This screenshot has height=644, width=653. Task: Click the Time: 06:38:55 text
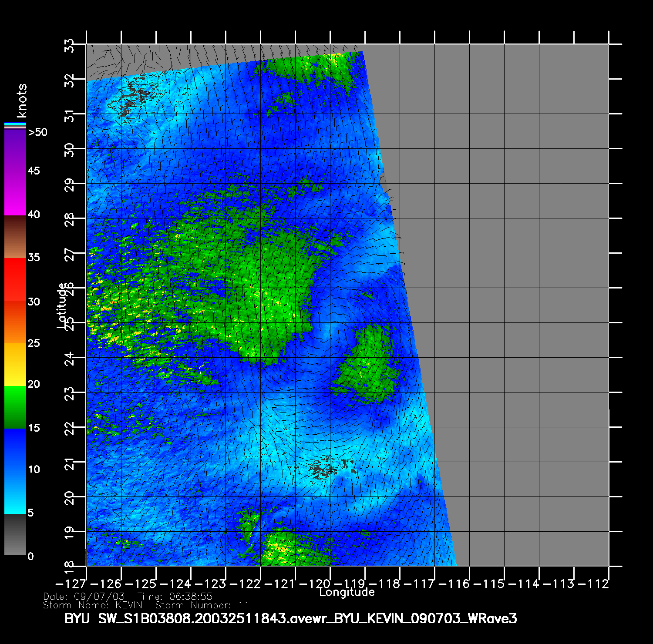pyautogui.click(x=175, y=597)
